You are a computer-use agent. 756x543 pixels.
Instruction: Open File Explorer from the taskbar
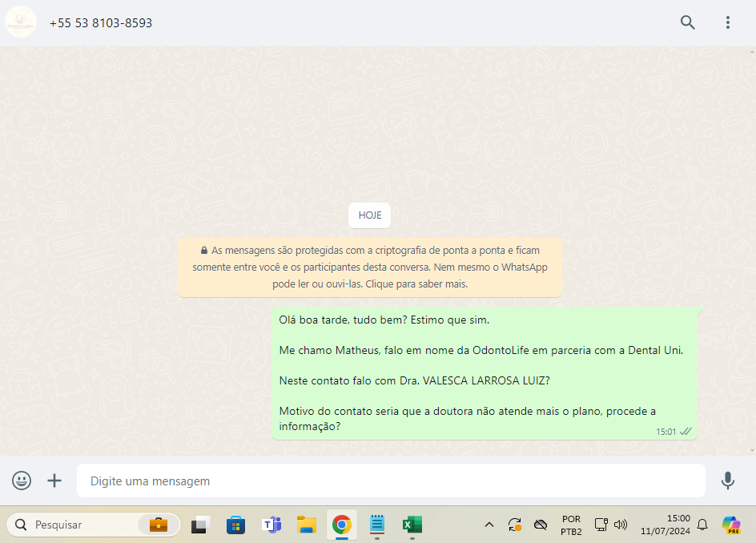(307, 525)
